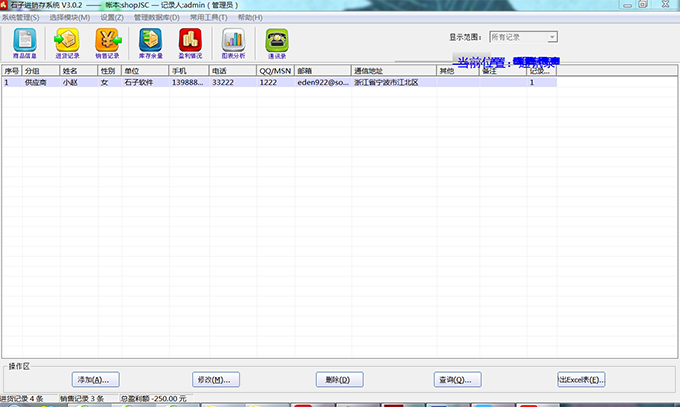The width and height of the screenshot is (680, 407).
Task: Open the 选择模块(M) menu
Action: tap(73, 17)
